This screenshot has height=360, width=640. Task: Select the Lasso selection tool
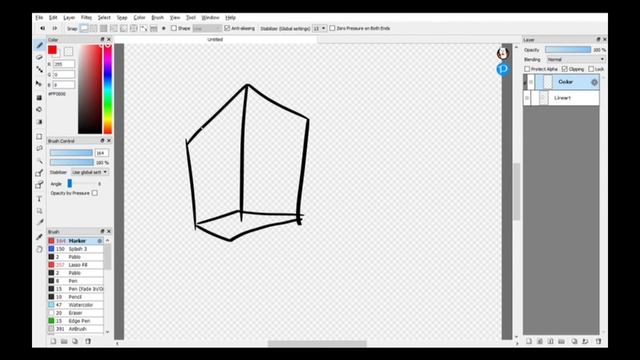40,148
